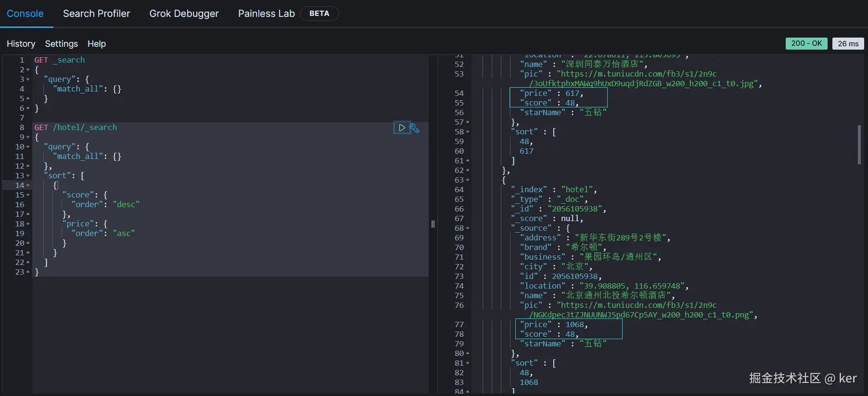Screen dimensions: 868x396
Task: Click the "desc" order value
Action: 126,205
